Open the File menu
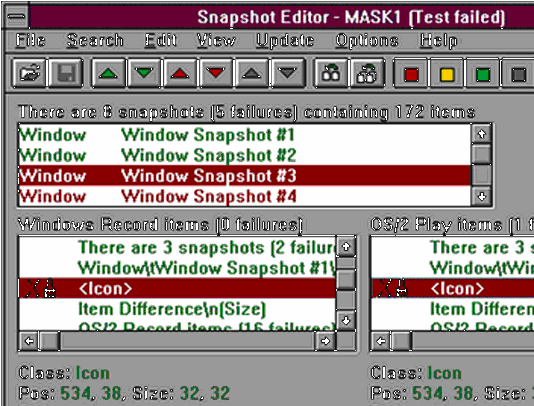 (30, 40)
